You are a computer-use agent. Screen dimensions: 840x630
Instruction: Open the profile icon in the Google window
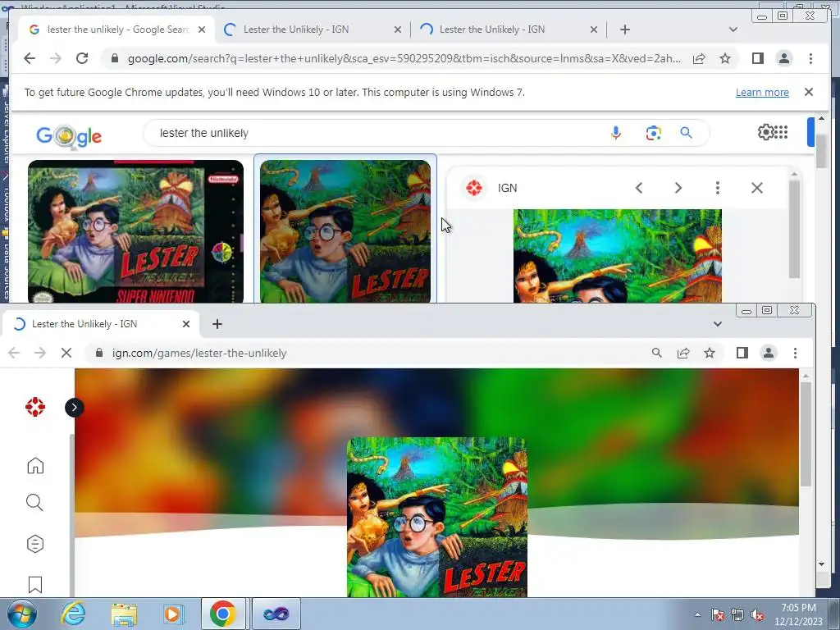coord(783,58)
